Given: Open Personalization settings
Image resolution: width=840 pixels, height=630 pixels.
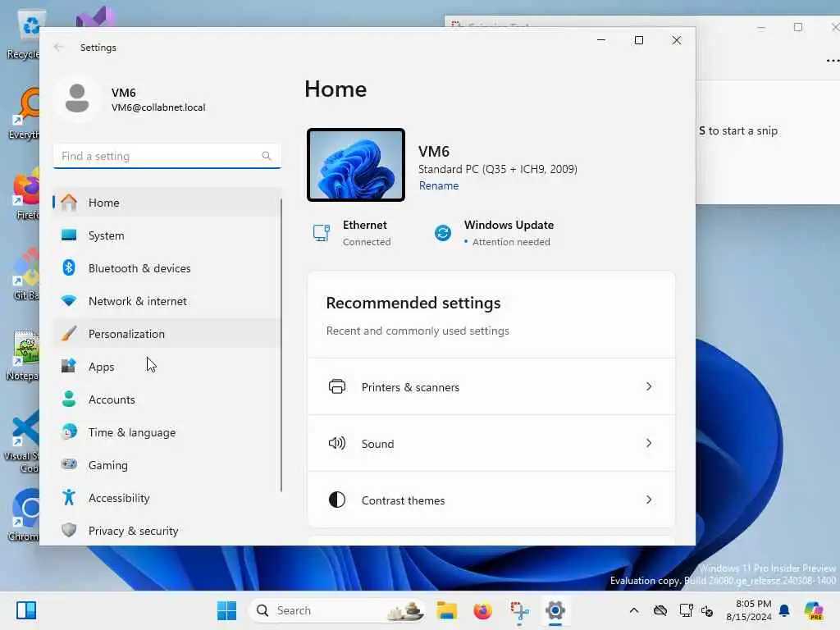Looking at the screenshot, I should tap(167, 334).
